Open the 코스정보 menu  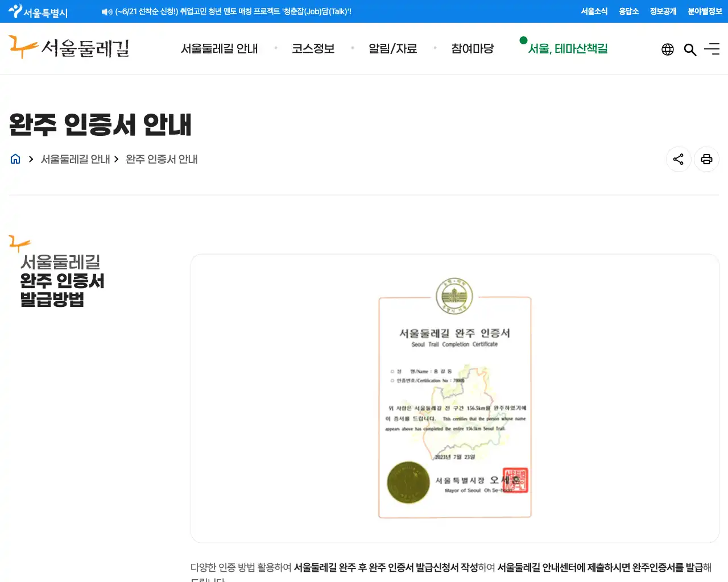(313, 49)
